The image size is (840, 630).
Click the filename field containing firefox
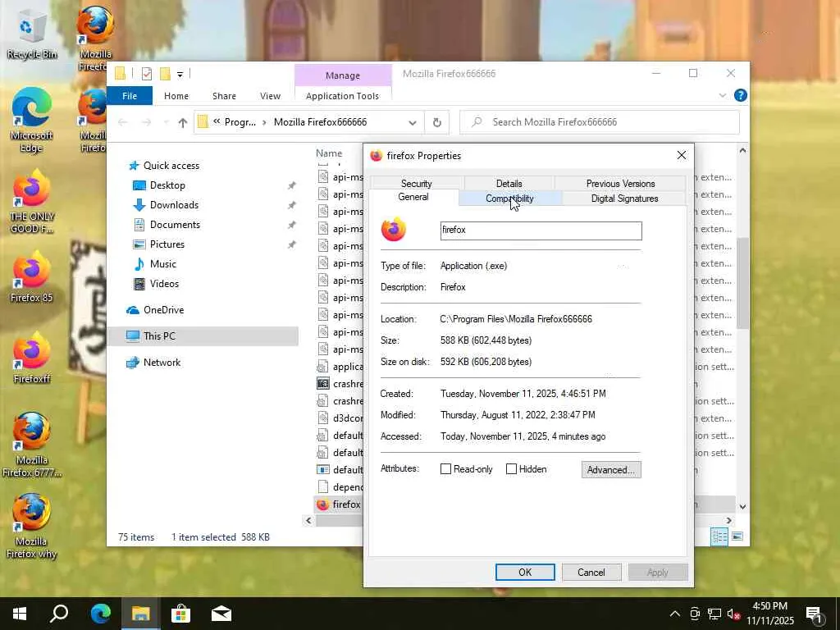[x=541, y=231]
